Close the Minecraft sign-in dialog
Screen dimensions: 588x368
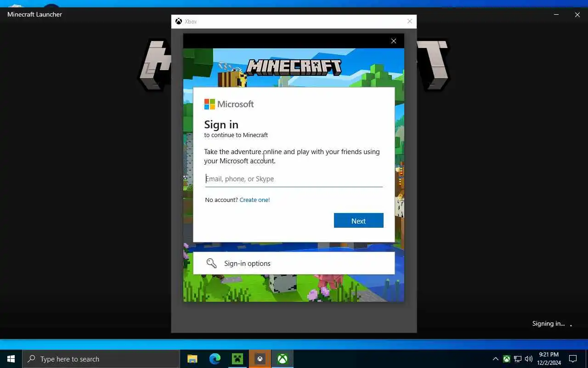394,41
